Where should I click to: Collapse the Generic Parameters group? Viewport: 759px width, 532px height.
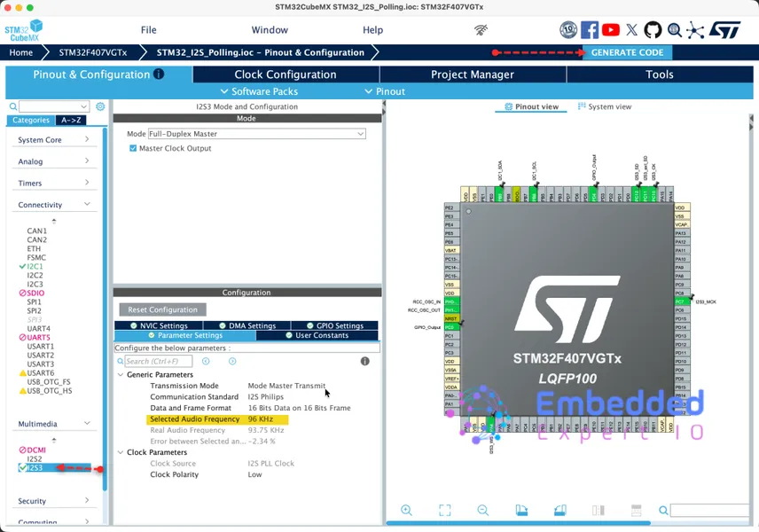pos(121,375)
